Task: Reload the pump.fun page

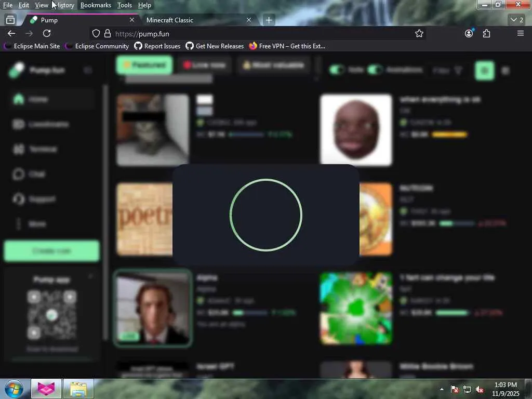Action: click(47, 33)
